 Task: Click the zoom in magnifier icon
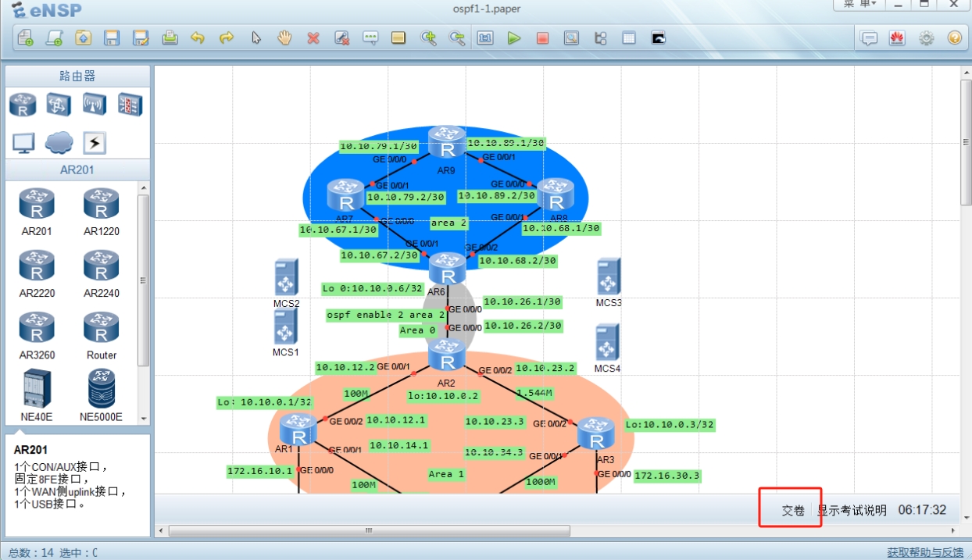click(x=428, y=37)
